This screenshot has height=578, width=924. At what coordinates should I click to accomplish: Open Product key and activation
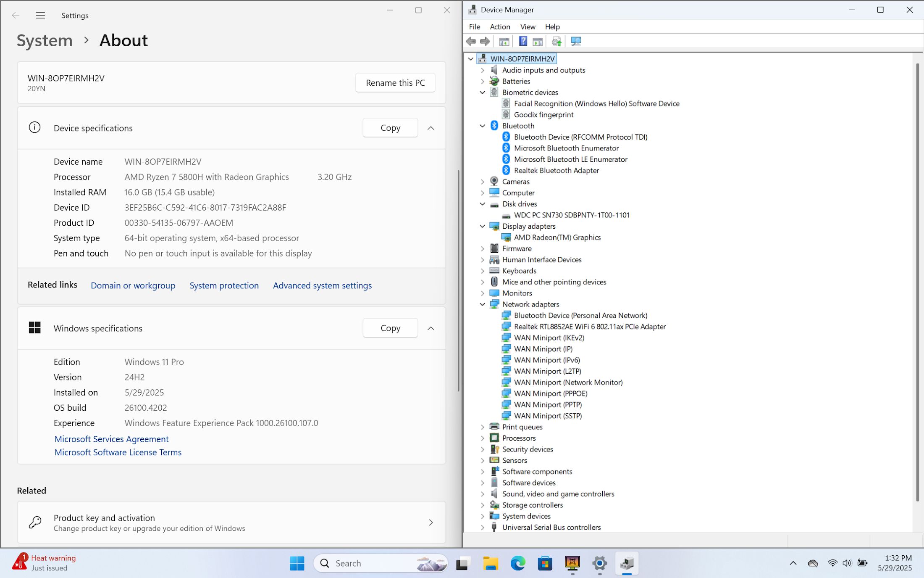pyautogui.click(x=231, y=523)
